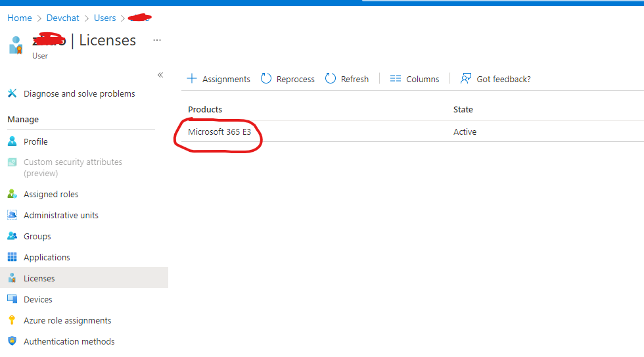Click the Home breadcrumb link

19,18
